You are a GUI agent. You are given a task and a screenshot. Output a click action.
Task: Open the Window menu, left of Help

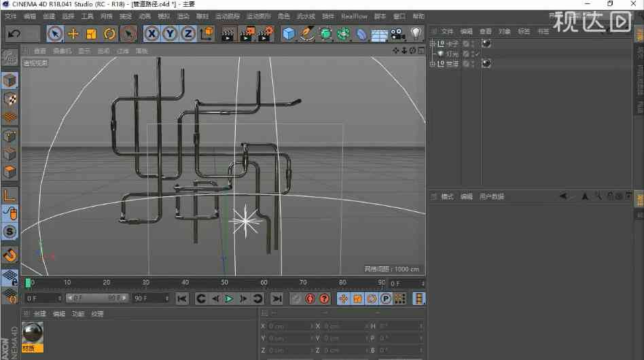pos(399,16)
